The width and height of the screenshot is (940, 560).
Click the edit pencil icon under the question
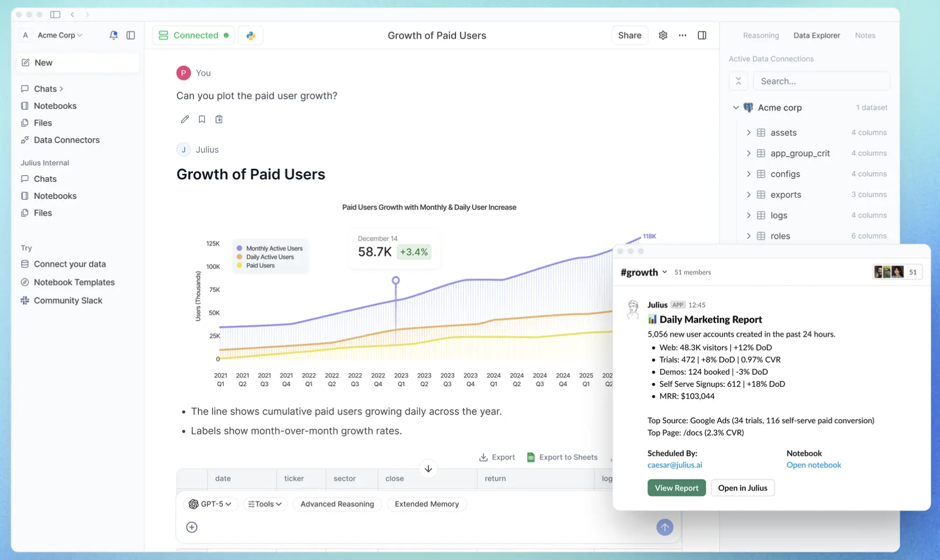[x=185, y=119]
